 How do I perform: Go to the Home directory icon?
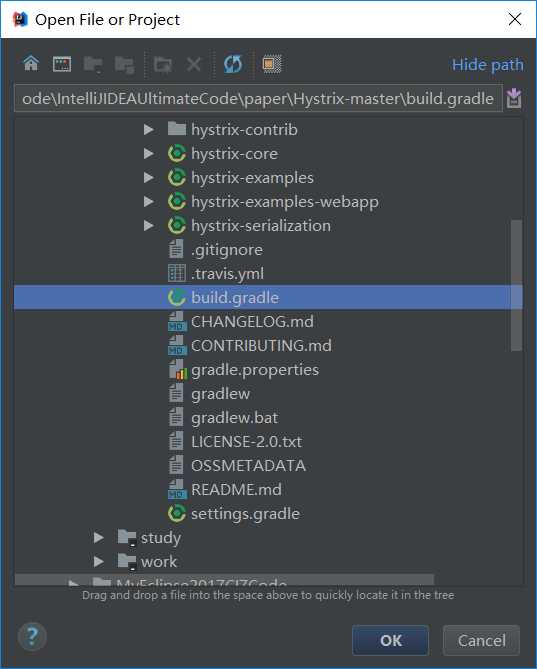[x=31, y=64]
